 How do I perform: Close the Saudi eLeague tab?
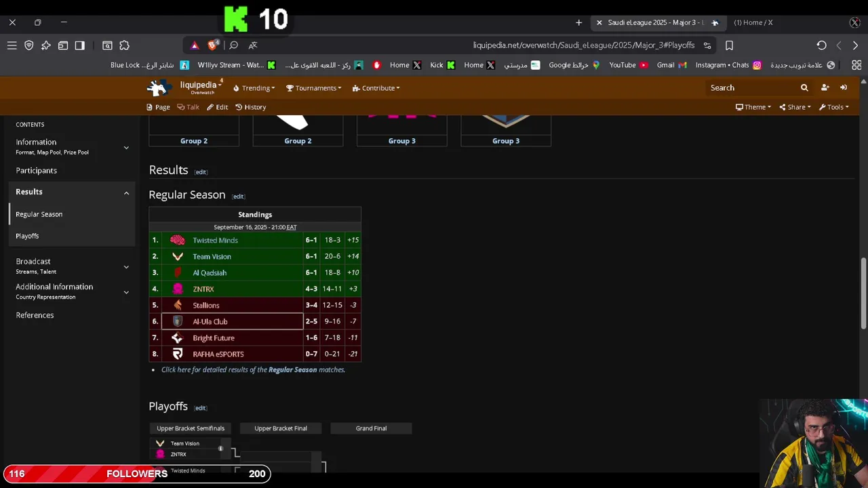[x=599, y=22]
